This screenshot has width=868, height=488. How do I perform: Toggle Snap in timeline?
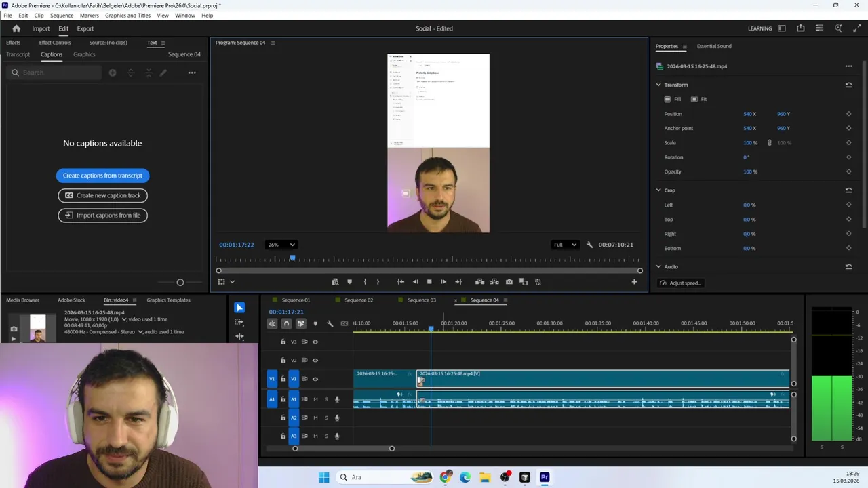[x=286, y=324]
